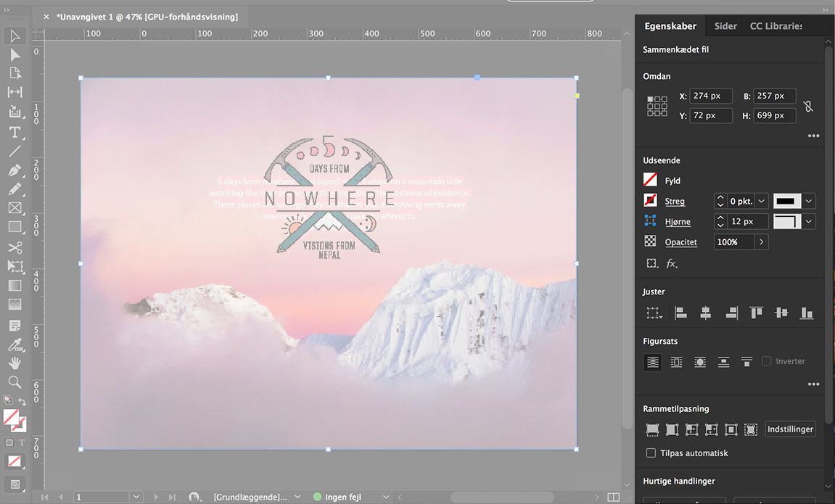Select the Scissors tool
This screenshot has width=835, height=504.
[15, 247]
